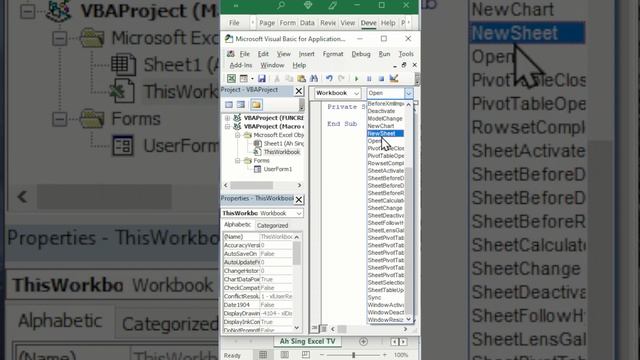Open the Insert menu in the VBA editor
Screen dimensions: 640x360
tap(307, 54)
